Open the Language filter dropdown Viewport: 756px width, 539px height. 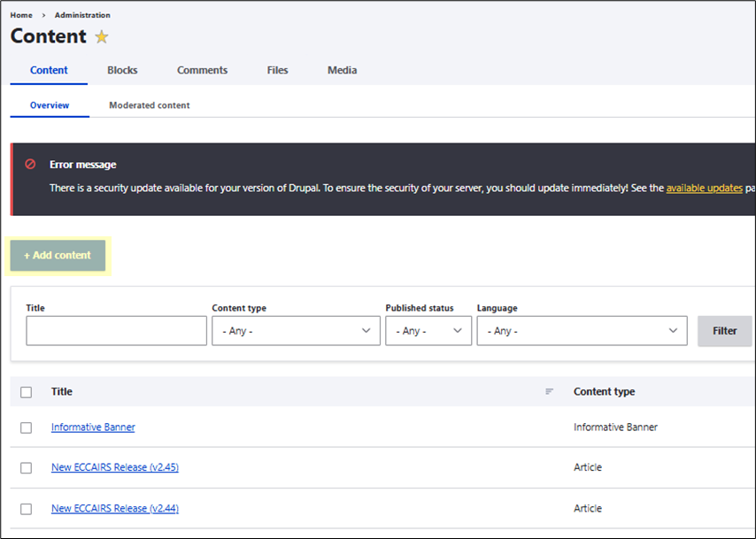coord(581,331)
